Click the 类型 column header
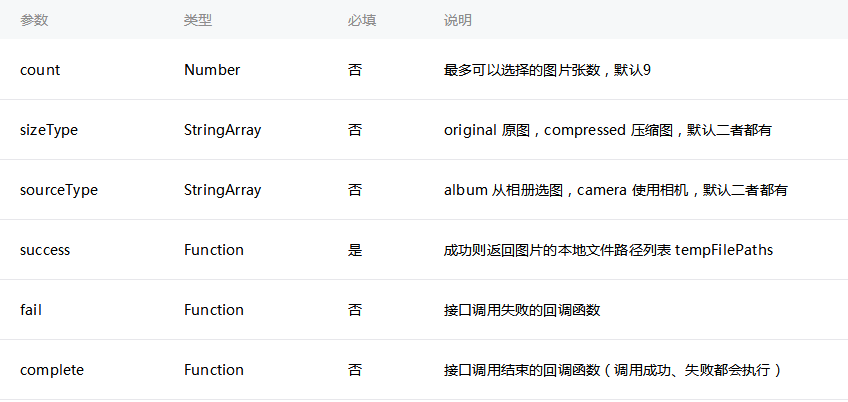Image resolution: width=848 pixels, height=402 pixels. (198, 21)
